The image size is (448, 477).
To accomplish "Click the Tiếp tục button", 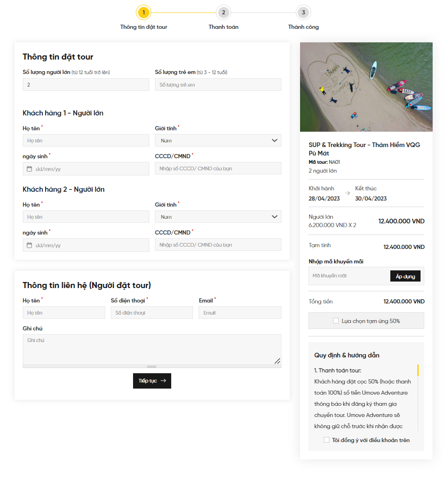I will click(x=152, y=381).
